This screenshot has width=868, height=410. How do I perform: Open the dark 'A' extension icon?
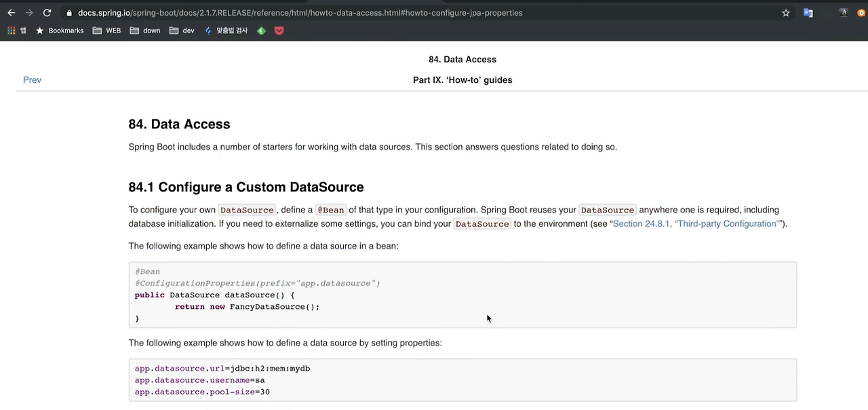(844, 13)
